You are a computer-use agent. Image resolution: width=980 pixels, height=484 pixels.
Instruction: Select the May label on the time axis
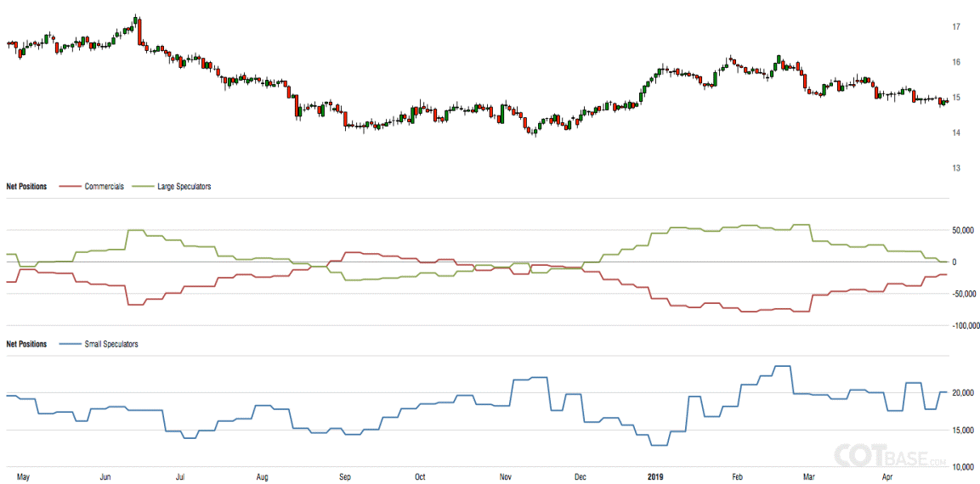24,477
